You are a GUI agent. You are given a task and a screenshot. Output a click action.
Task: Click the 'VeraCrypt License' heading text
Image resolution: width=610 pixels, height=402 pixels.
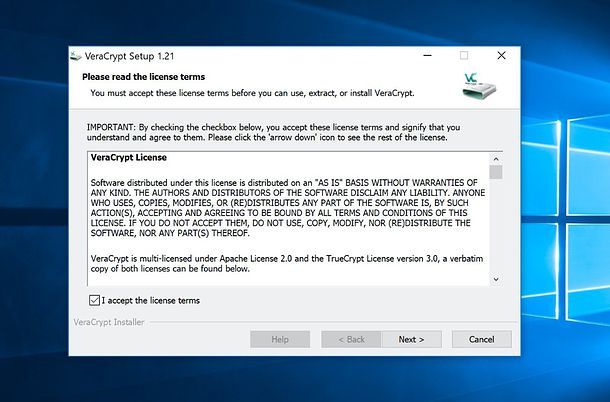tap(129, 157)
